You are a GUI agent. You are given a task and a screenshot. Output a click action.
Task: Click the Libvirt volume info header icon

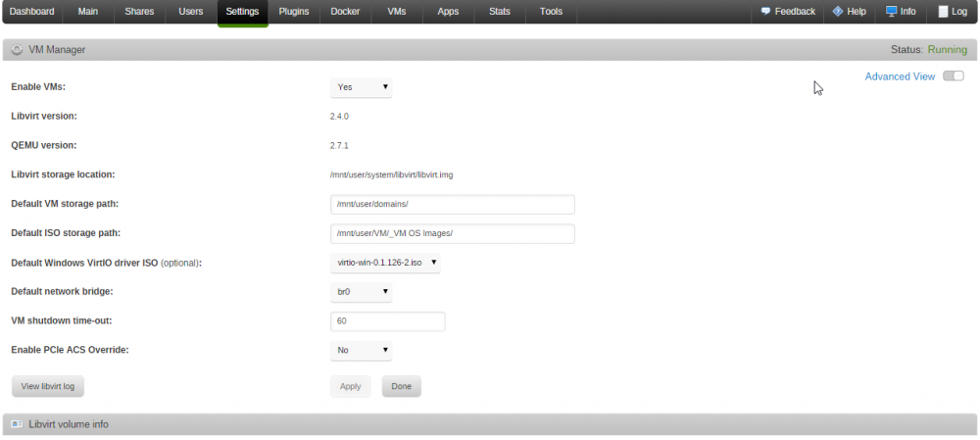point(17,424)
